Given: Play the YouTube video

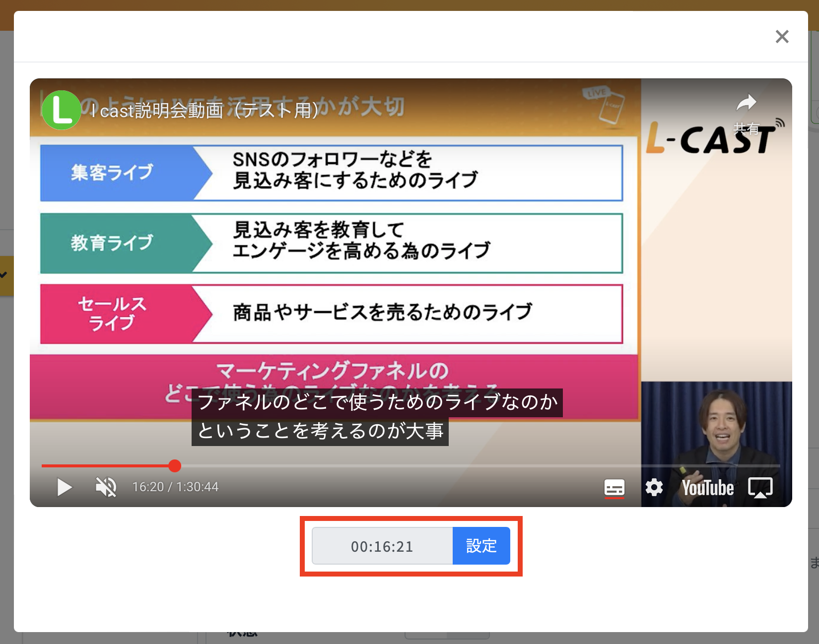Looking at the screenshot, I should [65, 487].
